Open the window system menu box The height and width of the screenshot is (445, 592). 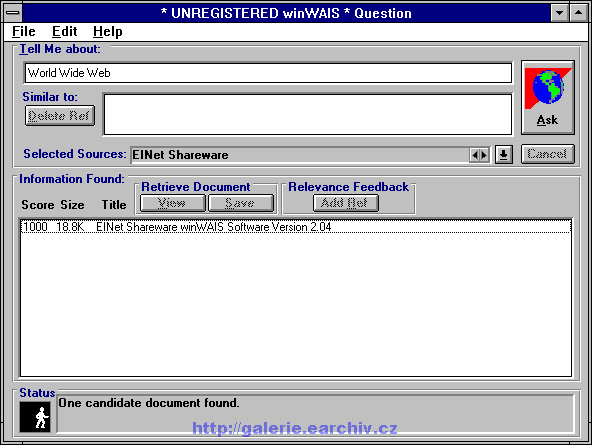[x=13, y=13]
